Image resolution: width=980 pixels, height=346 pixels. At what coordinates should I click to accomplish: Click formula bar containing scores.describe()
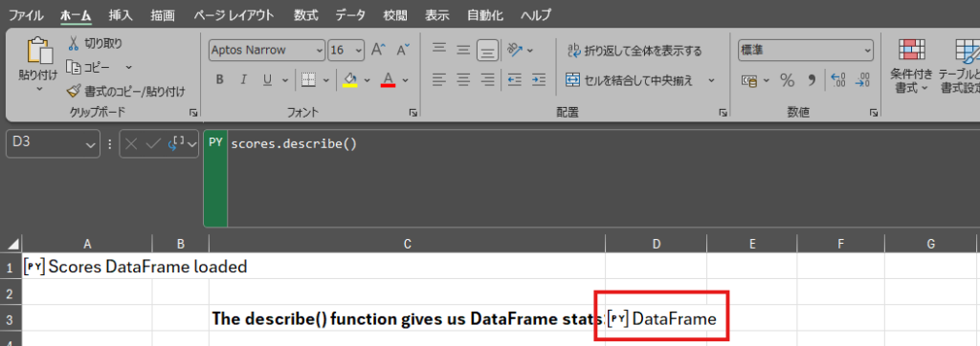[604, 178]
